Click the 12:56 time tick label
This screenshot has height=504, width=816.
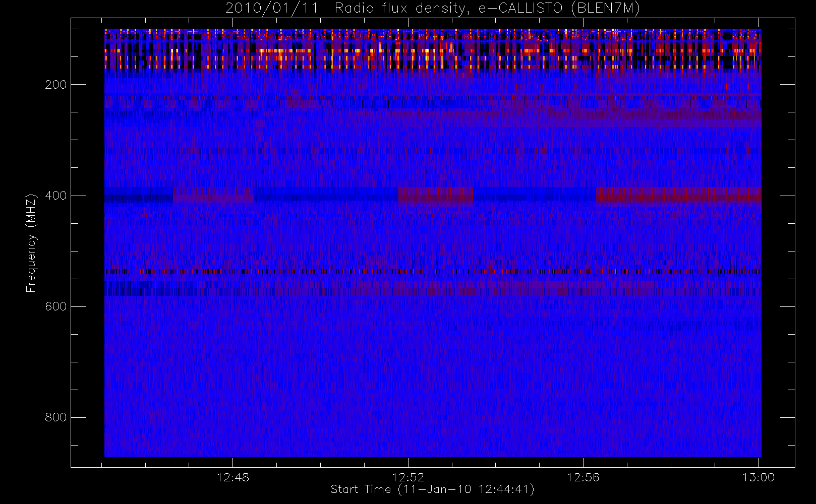[x=584, y=477]
